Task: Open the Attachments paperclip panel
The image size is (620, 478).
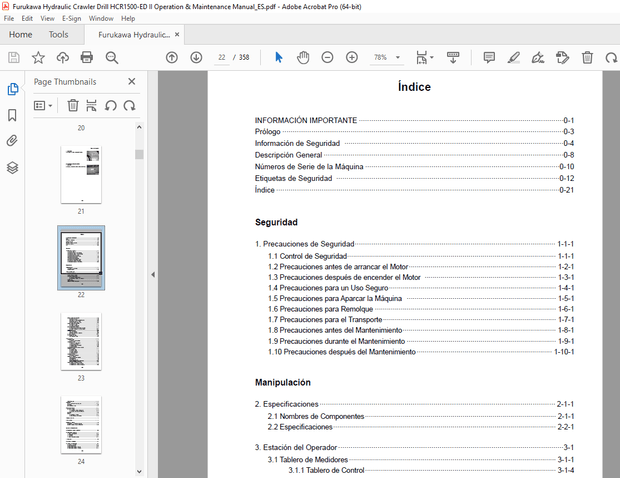Action: pyautogui.click(x=12, y=141)
